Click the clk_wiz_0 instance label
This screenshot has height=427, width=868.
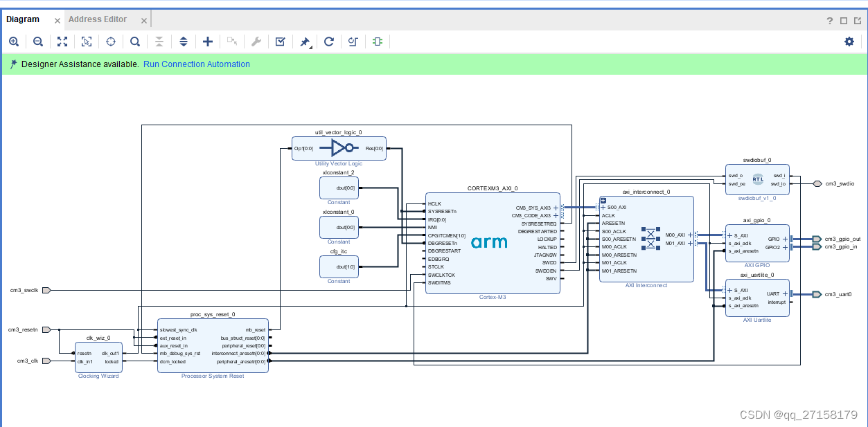coord(98,338)
